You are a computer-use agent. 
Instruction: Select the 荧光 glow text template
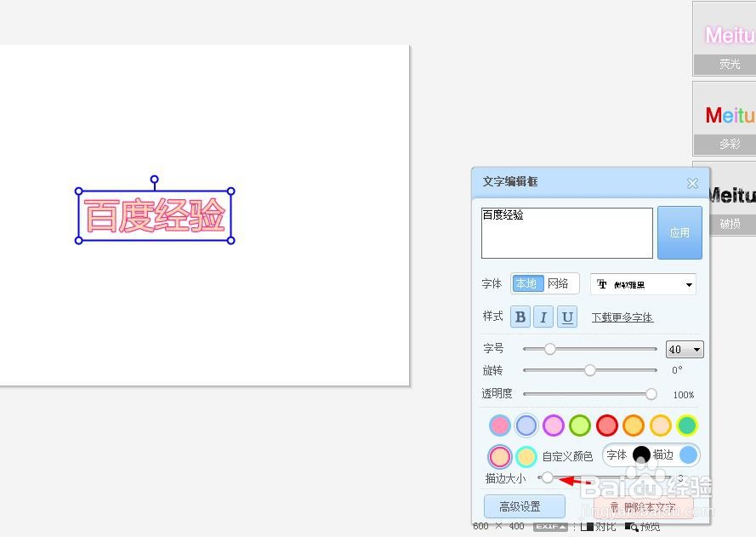coord(725,38)
